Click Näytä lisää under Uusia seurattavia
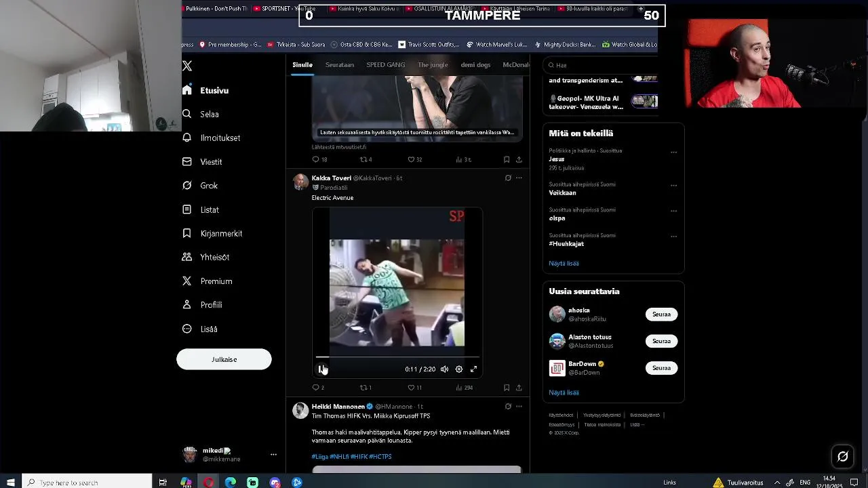 coord(564,392)
